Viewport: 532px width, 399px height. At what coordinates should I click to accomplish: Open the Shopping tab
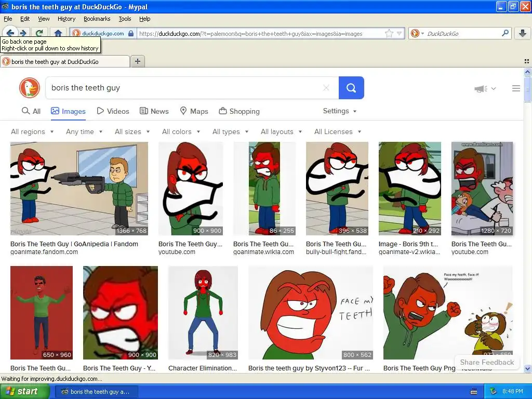tap(239, 111)
